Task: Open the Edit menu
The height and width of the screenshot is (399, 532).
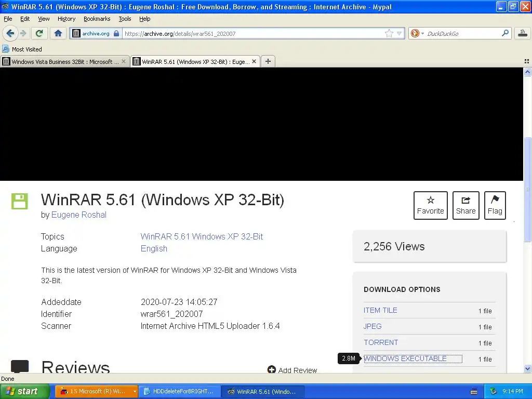Action: pyautogui.click(x=25, y=19)
